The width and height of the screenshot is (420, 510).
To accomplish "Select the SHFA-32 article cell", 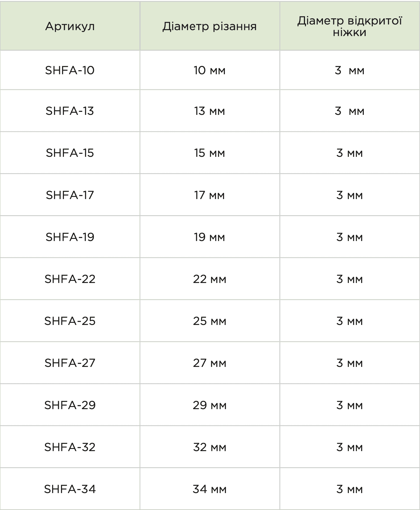I will coord(70,447).
